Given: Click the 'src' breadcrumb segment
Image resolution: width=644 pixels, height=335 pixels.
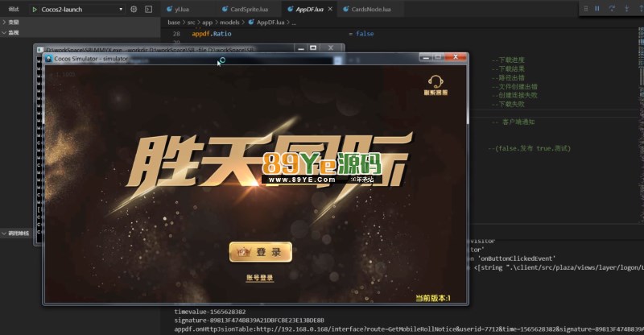Looking at the screenshot, I should 191,23.
